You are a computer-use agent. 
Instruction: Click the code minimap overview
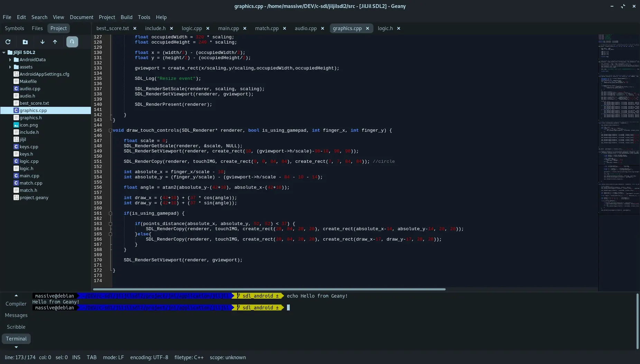tap(618, 124)
